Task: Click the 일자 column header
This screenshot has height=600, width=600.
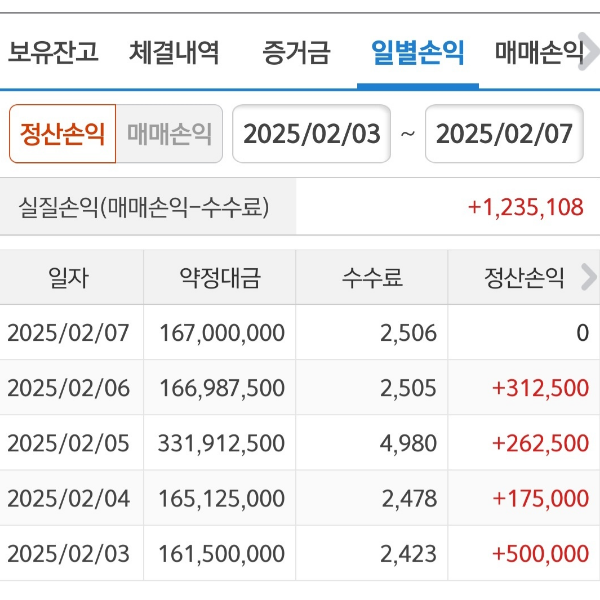Action: [x=69, y=278]
